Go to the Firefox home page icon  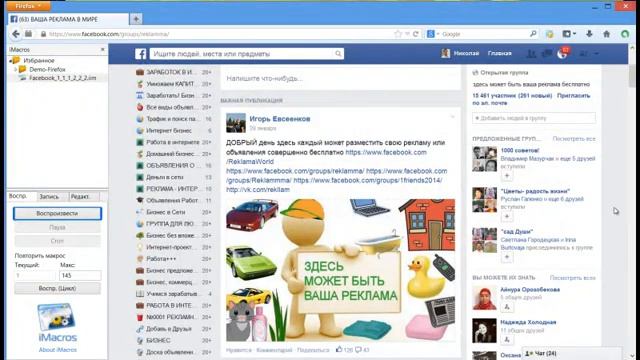[x=607, y=34]
